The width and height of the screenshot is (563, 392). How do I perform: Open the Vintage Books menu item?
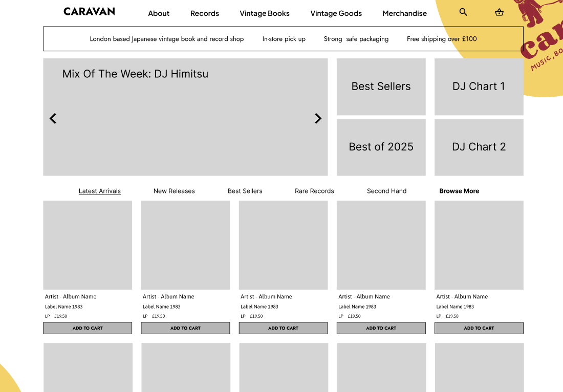click(x=265, y=13)
